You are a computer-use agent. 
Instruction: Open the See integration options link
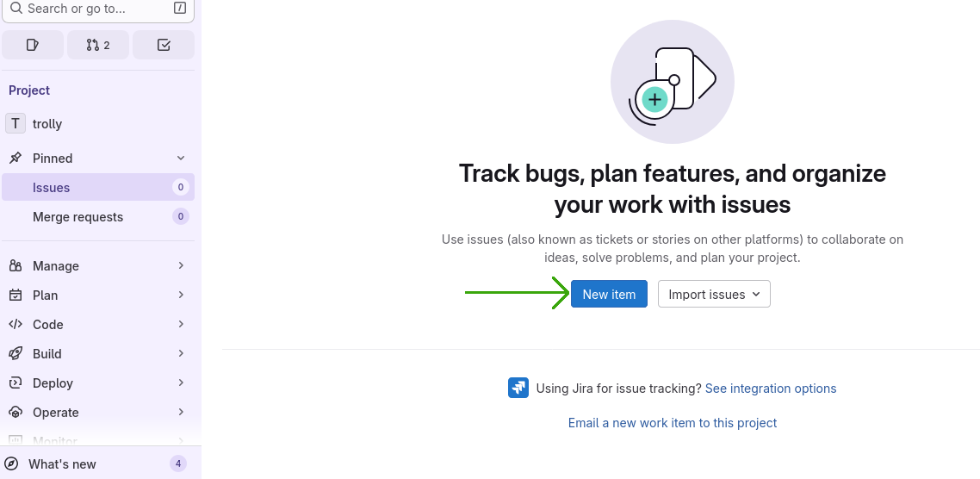pos(771,389)
